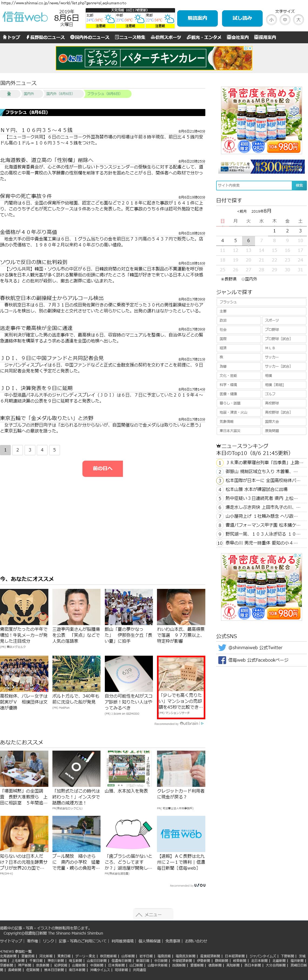Click the 試し読み button
The height and width of the screenshot is (980, 308).
coord(242,18)
